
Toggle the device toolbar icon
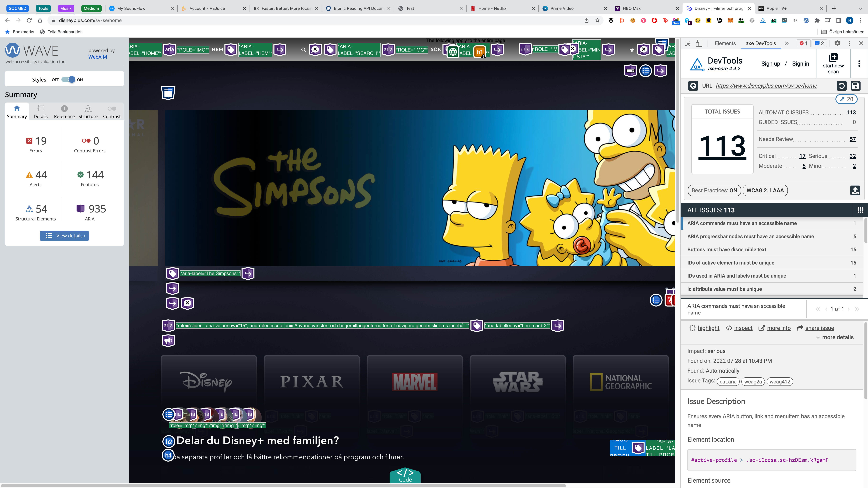[x=699, y=43]
